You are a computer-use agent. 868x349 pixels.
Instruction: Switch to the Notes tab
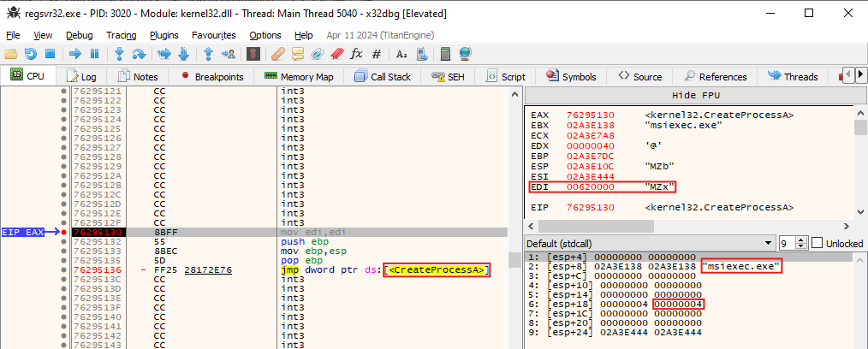click(139, 77)
